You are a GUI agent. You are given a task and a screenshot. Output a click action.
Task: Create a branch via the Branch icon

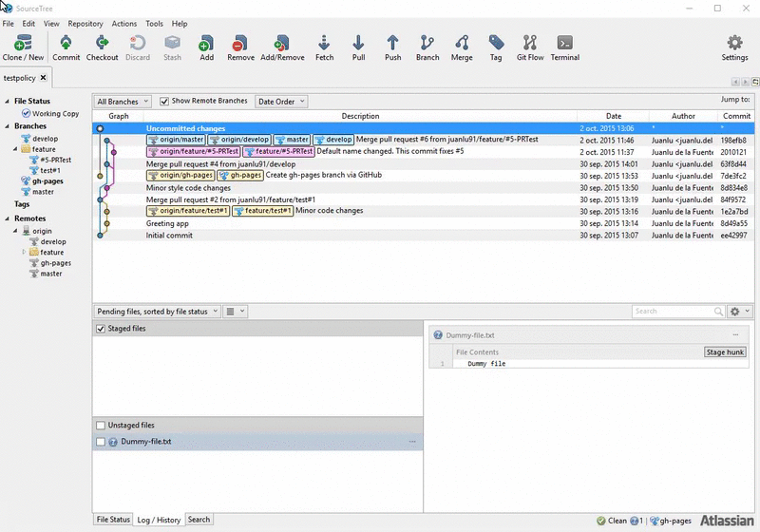[427, 47]
